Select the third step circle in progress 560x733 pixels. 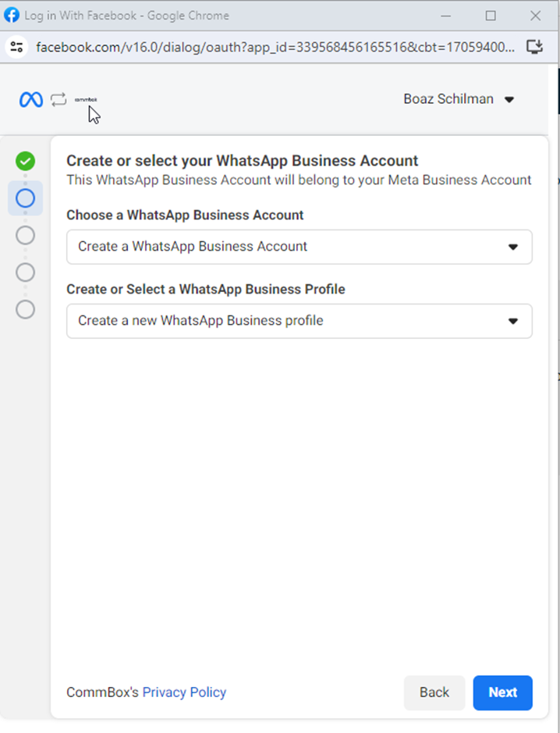(25, 235)
